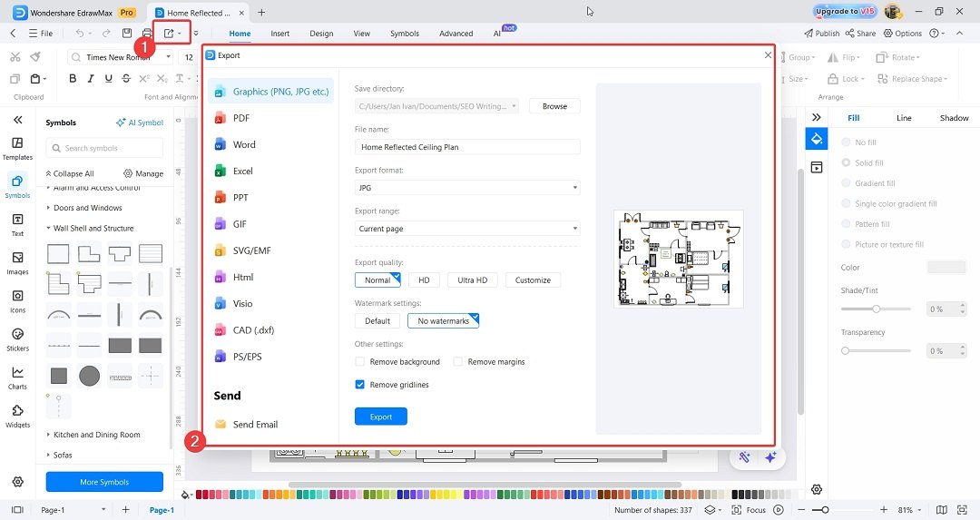Image resolution: width=980 pixels, height=520 pixels.
Task: Select the No fill radio option
Action: 846,142
